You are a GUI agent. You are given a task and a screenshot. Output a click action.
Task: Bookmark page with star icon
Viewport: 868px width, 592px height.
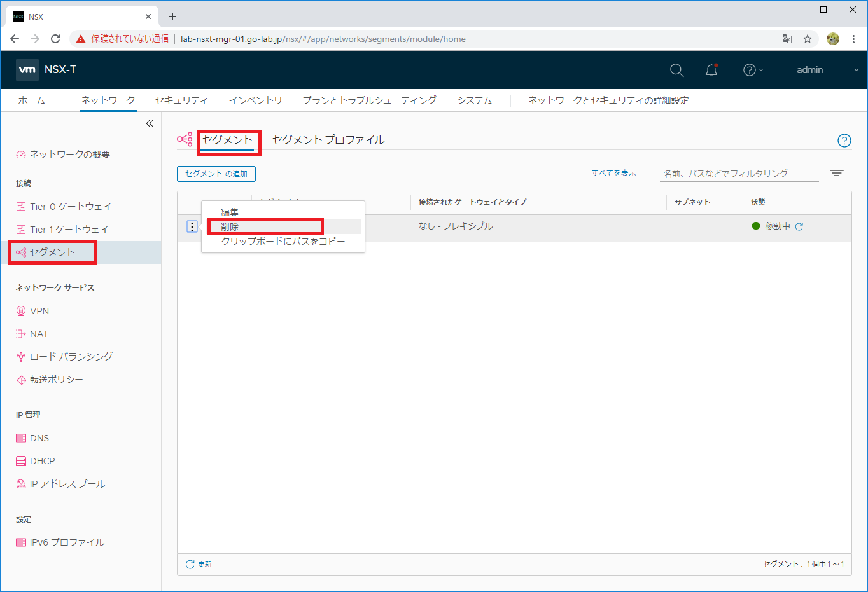tap(808, 39)
